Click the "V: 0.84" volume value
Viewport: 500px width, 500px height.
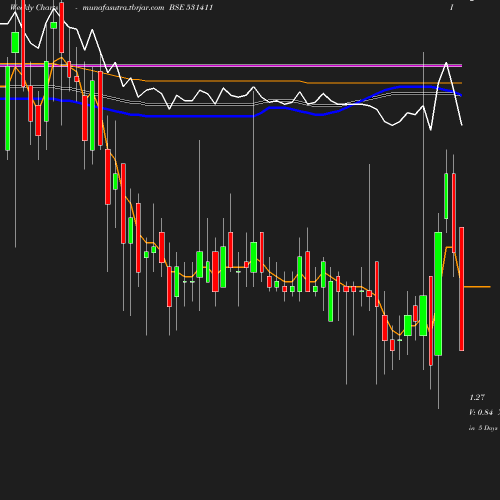point(481,412)
